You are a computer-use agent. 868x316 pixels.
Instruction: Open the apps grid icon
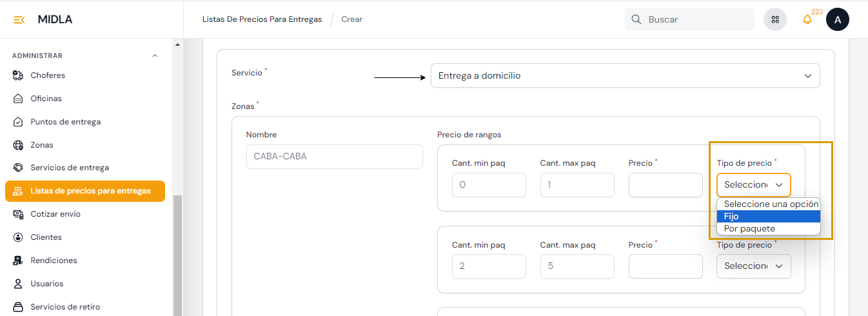click(x=775, y=19)
